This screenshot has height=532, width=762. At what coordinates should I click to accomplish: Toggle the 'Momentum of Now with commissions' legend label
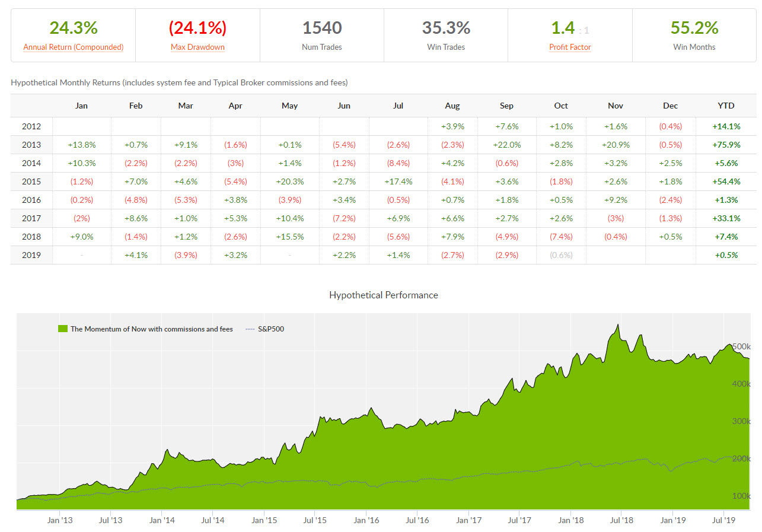click(x=151, y=329)
